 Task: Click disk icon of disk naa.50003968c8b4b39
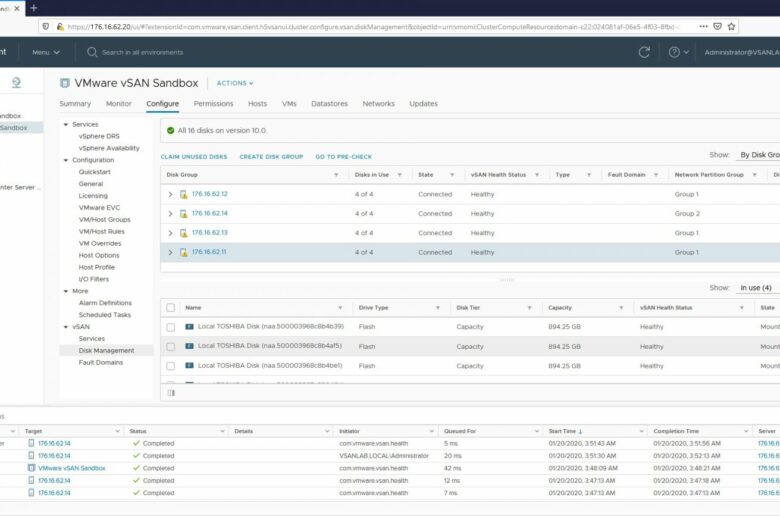tap(190, 327)
